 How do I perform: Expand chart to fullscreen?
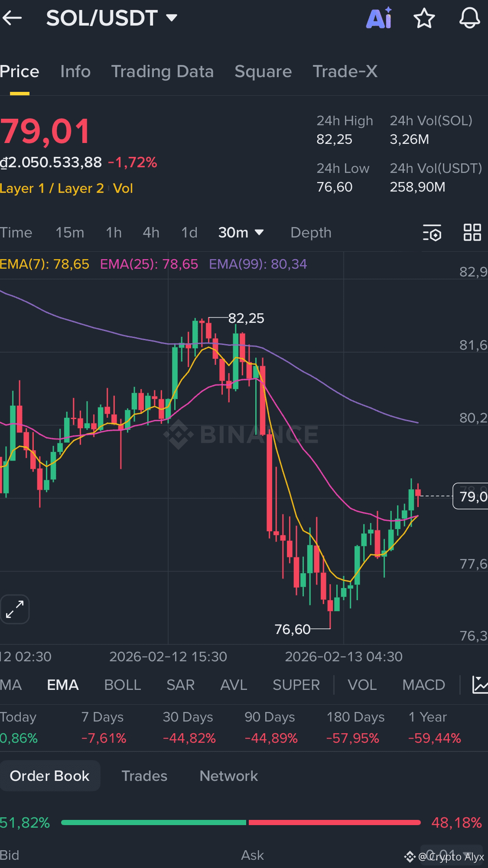point(15,609)
